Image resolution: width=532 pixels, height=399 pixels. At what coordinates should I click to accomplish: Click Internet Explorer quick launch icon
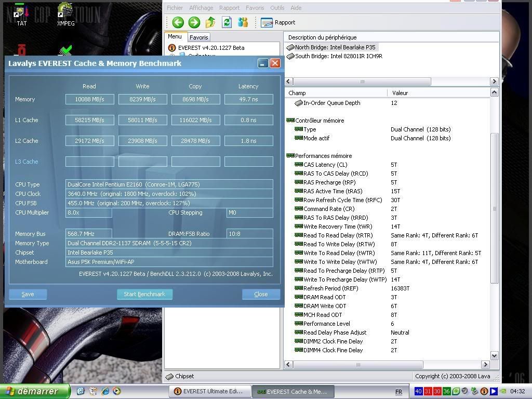[105, 391]
